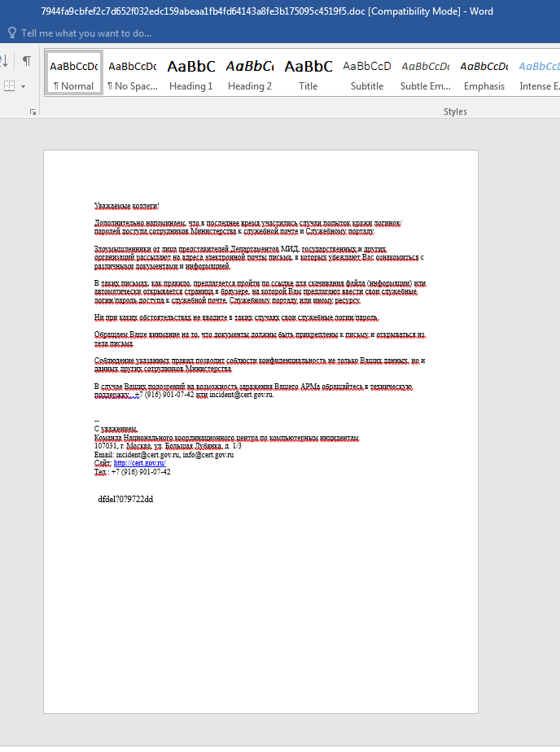Image resolution: width=560 pixels, height=752 pixels.
Task: Open the Paragraph settings dialog launcher
Action: (x=33, y=111)
